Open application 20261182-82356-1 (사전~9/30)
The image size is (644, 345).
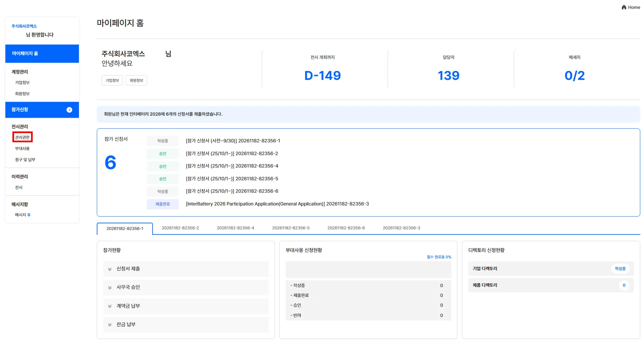(233, 141)
